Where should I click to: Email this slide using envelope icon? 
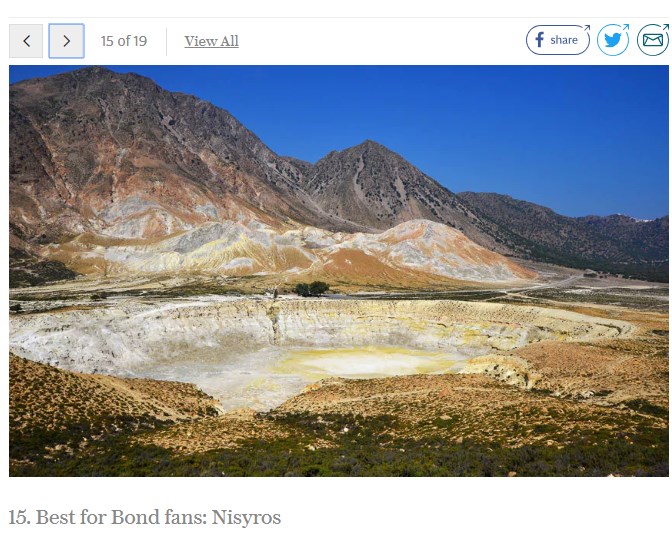coord(653,40)
